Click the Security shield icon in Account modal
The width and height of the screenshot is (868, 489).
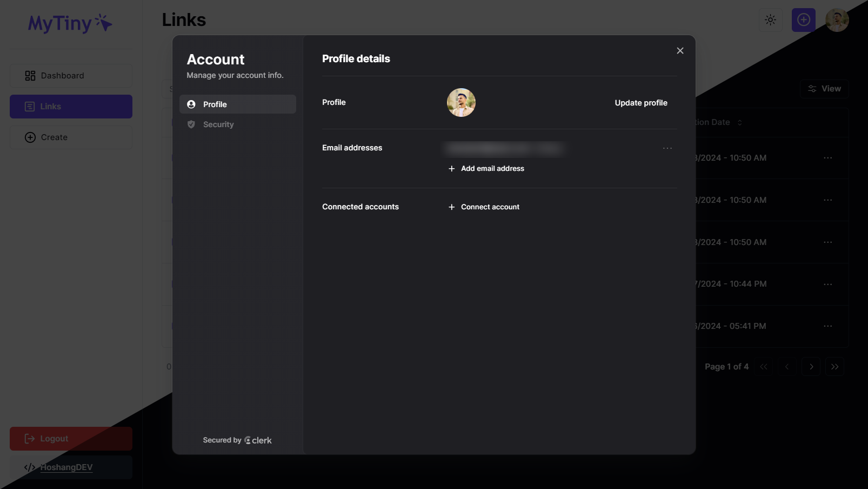pyautogui.click(x=191, y=124)
